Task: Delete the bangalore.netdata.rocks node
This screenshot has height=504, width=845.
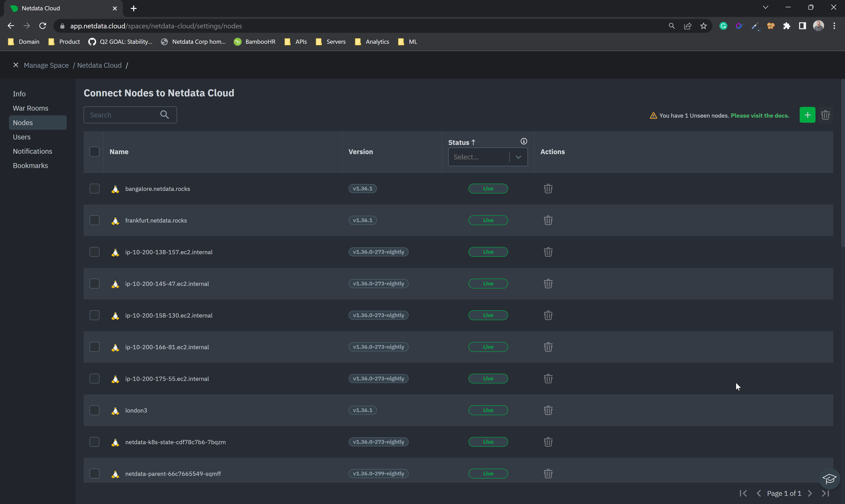Action: [548, 189]
